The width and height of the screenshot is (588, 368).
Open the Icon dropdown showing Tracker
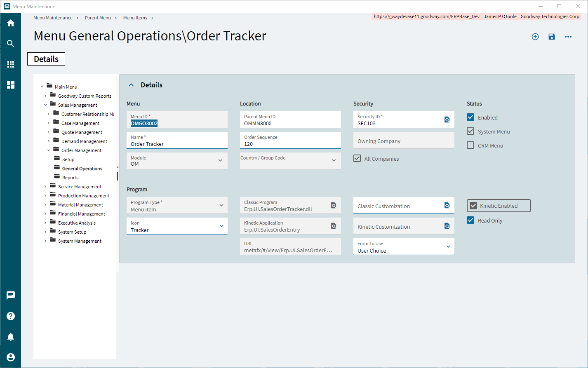(177, 226)
